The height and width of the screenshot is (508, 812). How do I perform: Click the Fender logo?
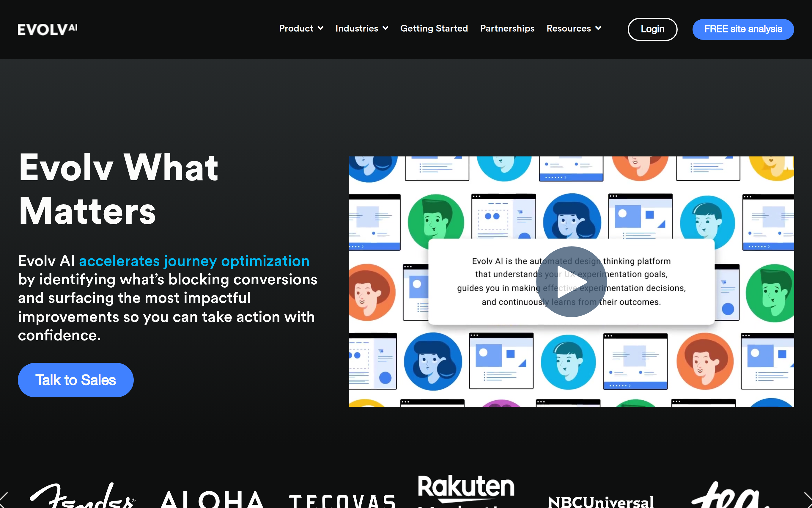[x=82, y=497]
